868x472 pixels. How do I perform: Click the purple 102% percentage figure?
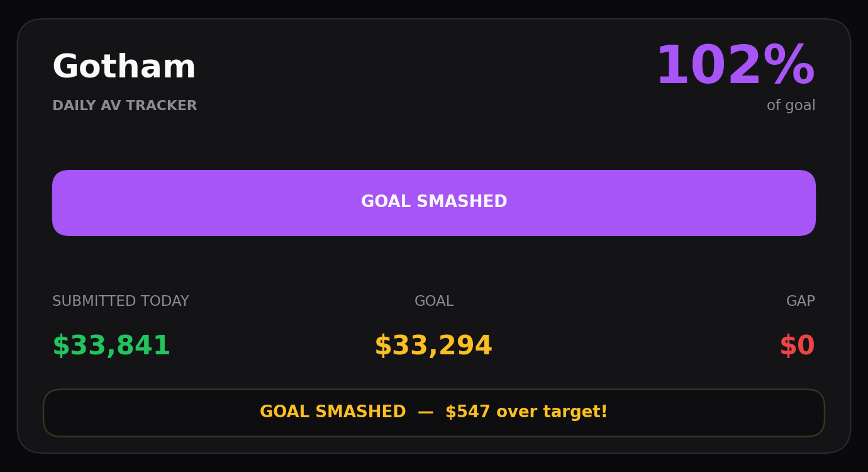tap(735, 66)
